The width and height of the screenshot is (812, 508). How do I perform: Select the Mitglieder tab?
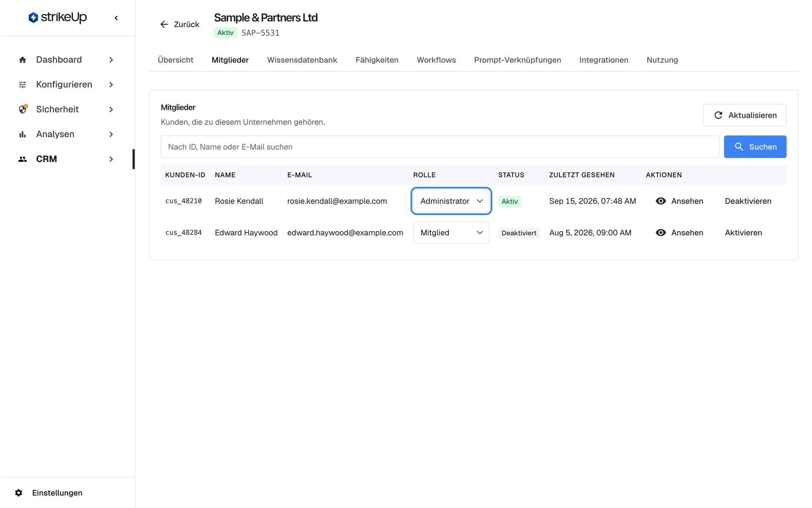[x=230, y=60]
